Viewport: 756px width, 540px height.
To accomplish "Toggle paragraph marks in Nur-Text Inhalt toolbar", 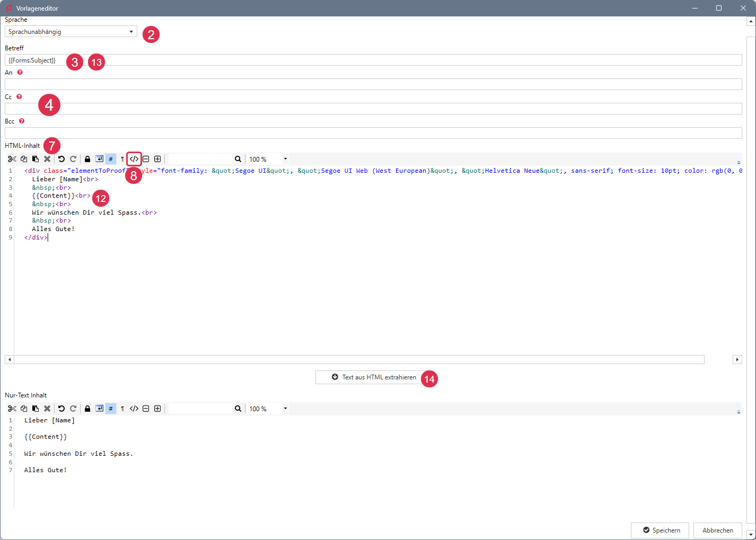I will coord(122,409).
